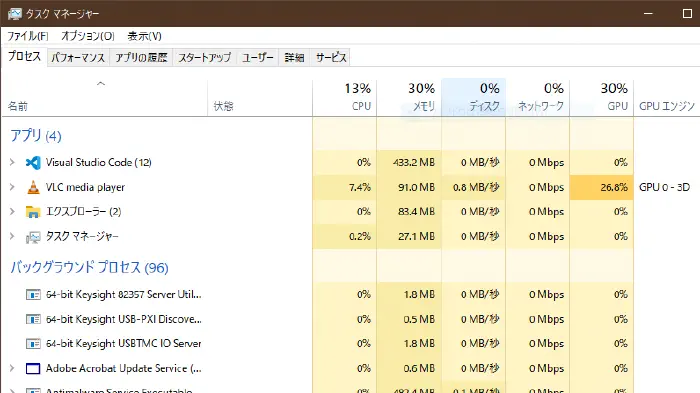
Task: Switch to the 詳細 tab
Action: tap(294, 58)
